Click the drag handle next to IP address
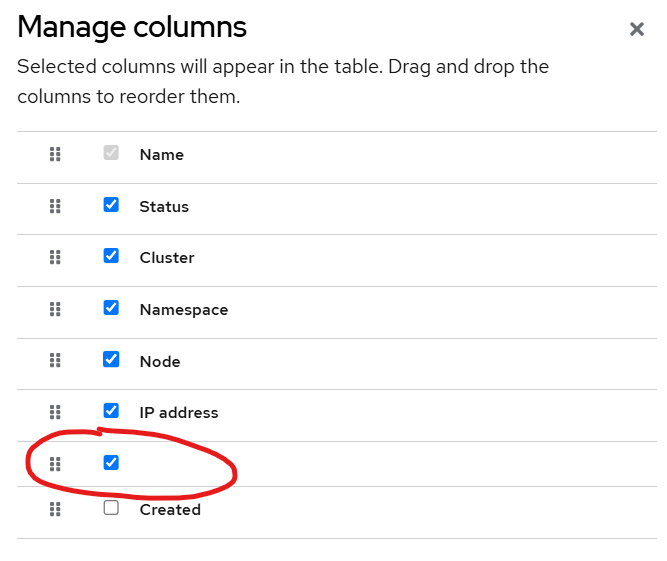 (55, 412)
